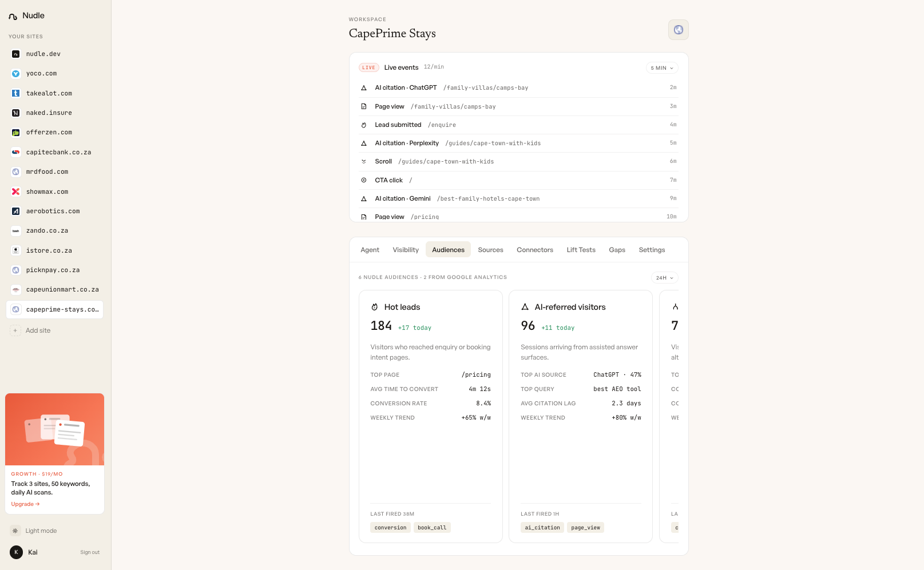Click the AI citation Gemini event row
The image size is (924, 570).
(x=518, y=199)
